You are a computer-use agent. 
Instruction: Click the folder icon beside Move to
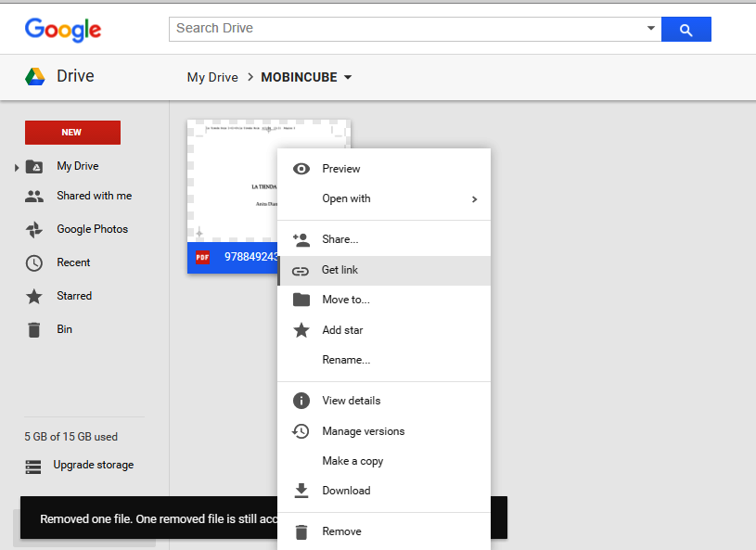(301, 300)
